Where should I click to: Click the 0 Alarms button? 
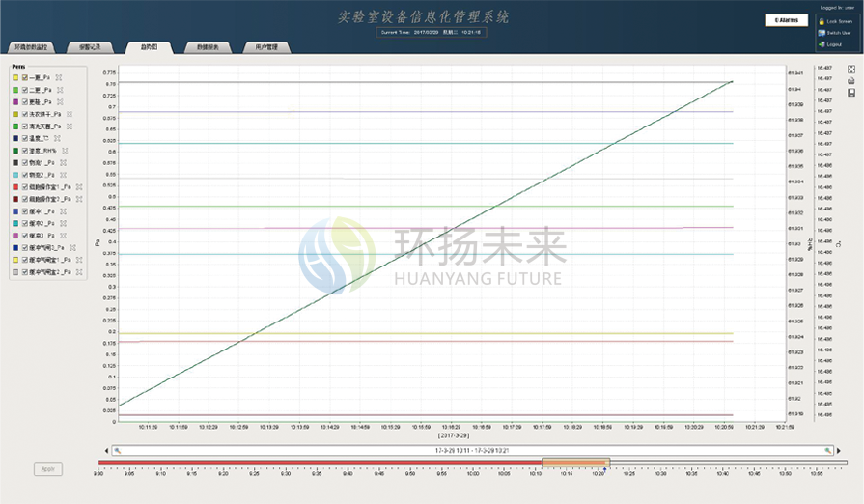[787, 20]
